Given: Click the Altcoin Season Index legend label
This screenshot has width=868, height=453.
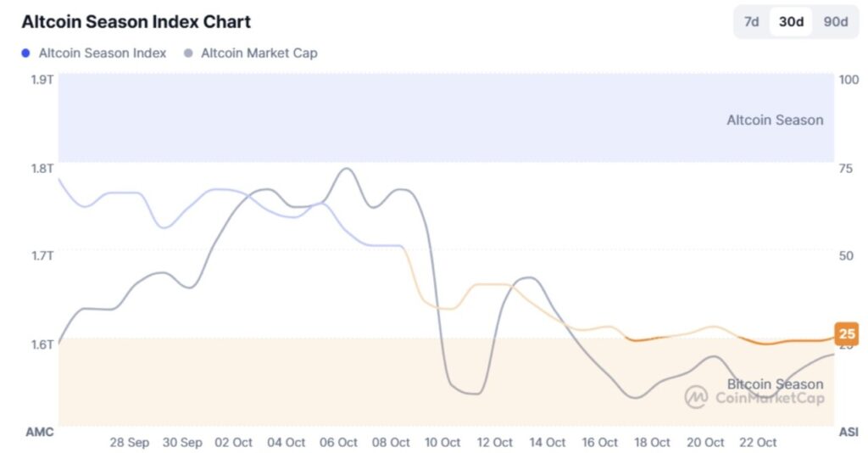Looking at the screenshot, I should click(103, 53).
